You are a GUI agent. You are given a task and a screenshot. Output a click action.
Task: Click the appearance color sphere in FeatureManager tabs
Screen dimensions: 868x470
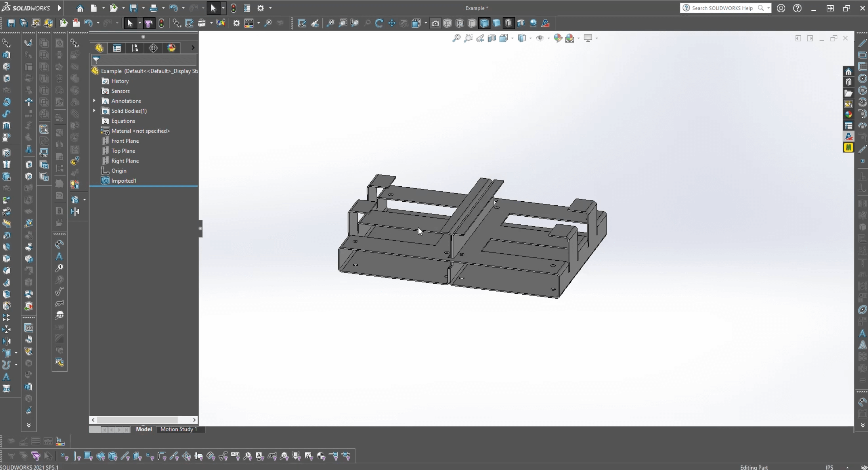tap(171, 48)
